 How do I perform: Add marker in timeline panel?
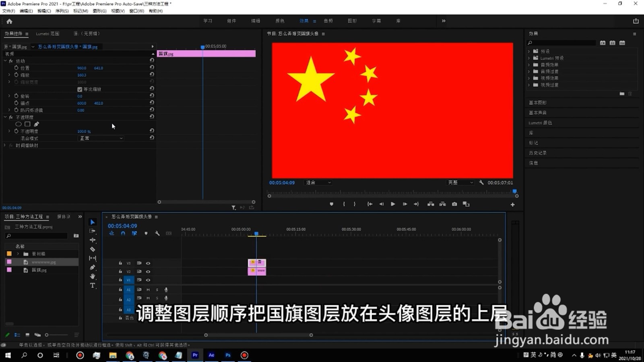coord(146,233)
